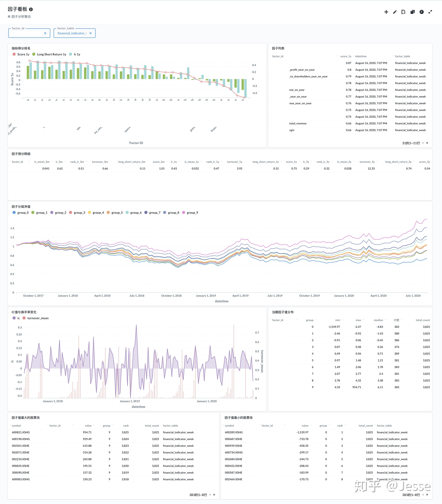This screenshot has height=504, width=442.
Task: Go to next page of 因子值最大的股票池
Action: pyautogui.click(x=214, y=495)
